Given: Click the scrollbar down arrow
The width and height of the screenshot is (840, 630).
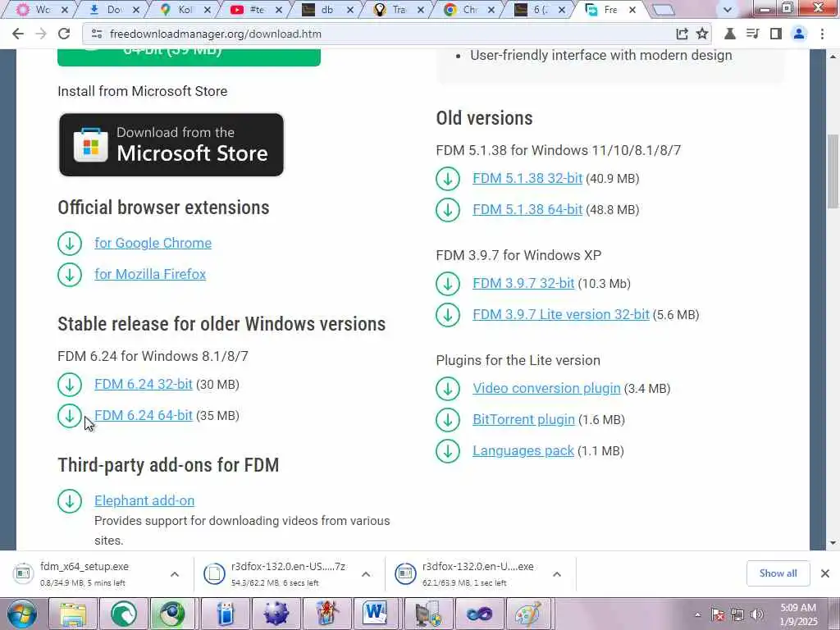Looking at the screenshot, I should [x=833, y=543].
